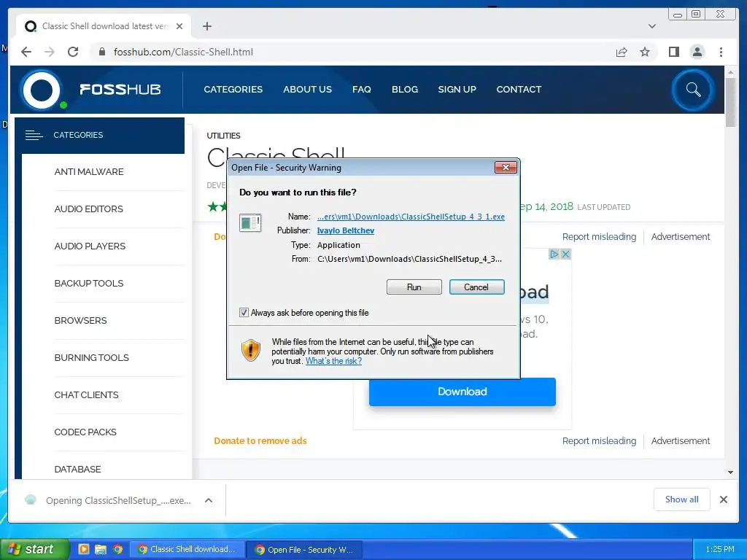747x560 pixels.
Task: Click the FossHub circular logo
Action: (x=42, y=90)
